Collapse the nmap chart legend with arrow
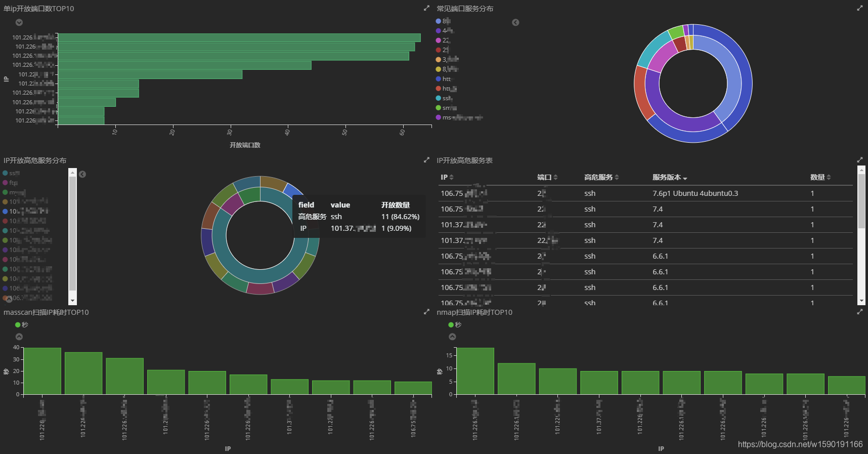The width and height of the screenshot is (868, 454). (452, 337)
